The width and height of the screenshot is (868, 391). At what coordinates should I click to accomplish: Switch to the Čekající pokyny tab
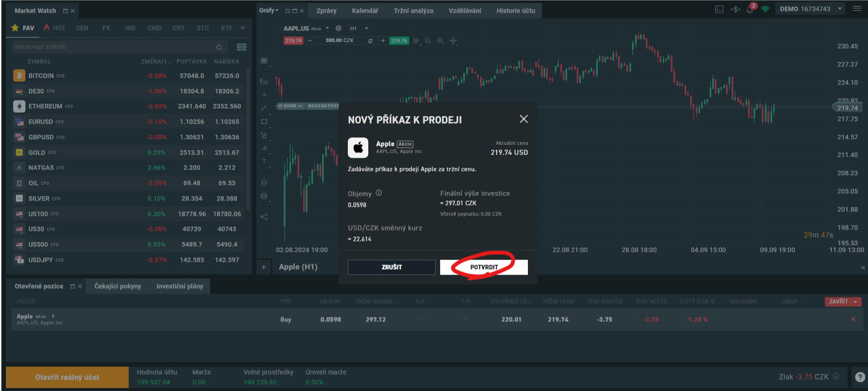pyautogui.click(x=117, y=286)
